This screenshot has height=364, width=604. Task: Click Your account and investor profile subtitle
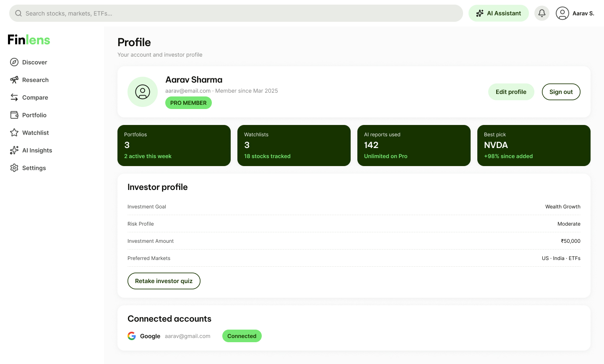pyautogui.click(x=160, y=55)
